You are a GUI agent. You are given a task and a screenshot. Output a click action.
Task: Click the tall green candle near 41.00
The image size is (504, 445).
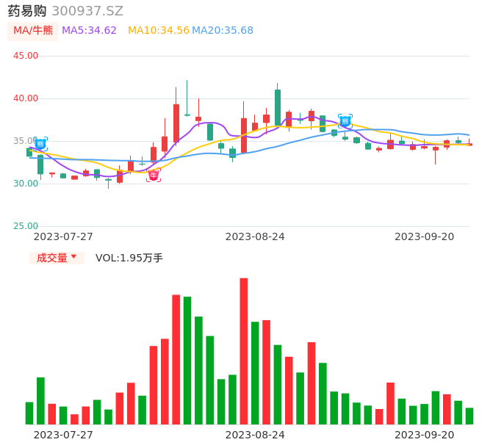(x=278, y=107)
